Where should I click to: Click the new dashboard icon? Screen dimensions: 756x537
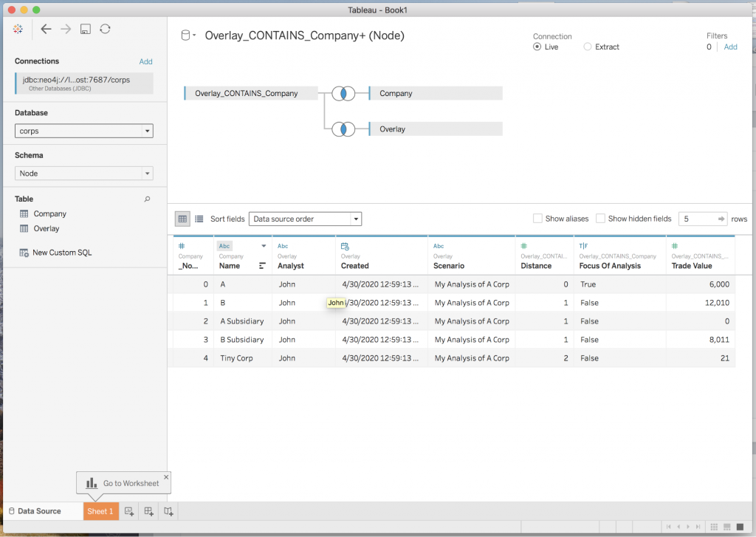(149, 511)
